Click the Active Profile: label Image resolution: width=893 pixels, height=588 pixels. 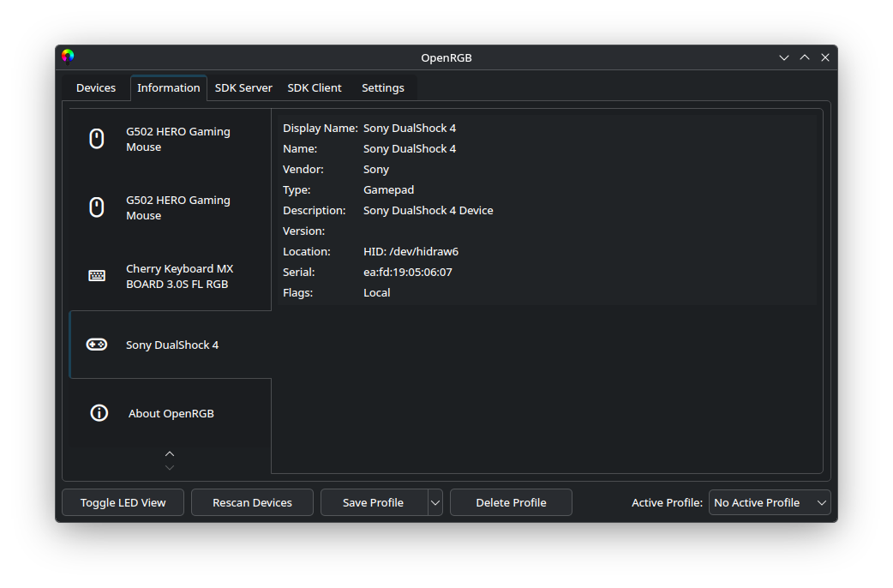click(667, 502)
